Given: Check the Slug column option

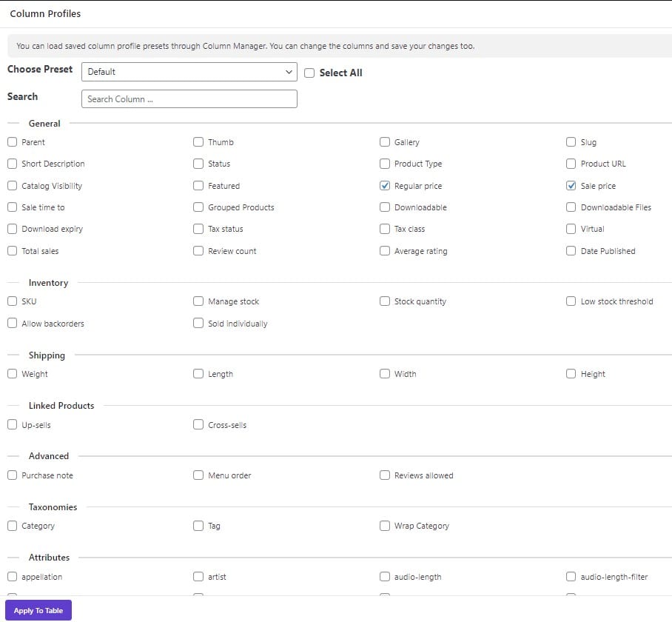Looking at the screenshot, I should [571, 141].
